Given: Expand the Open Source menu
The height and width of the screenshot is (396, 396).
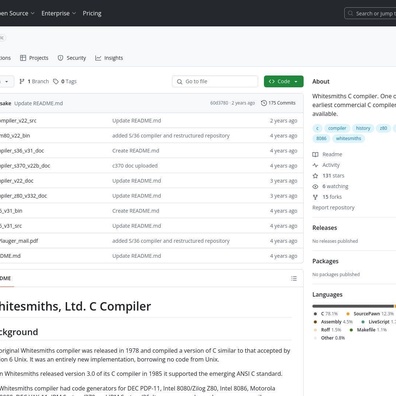Looking at the screenshot, I should [17, 13].
